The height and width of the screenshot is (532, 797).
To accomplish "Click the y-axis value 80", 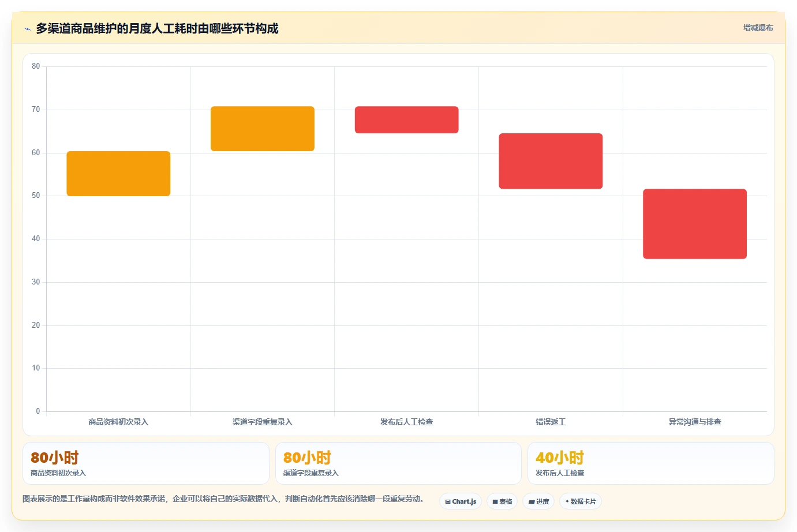I will click(x=36, y=66).
